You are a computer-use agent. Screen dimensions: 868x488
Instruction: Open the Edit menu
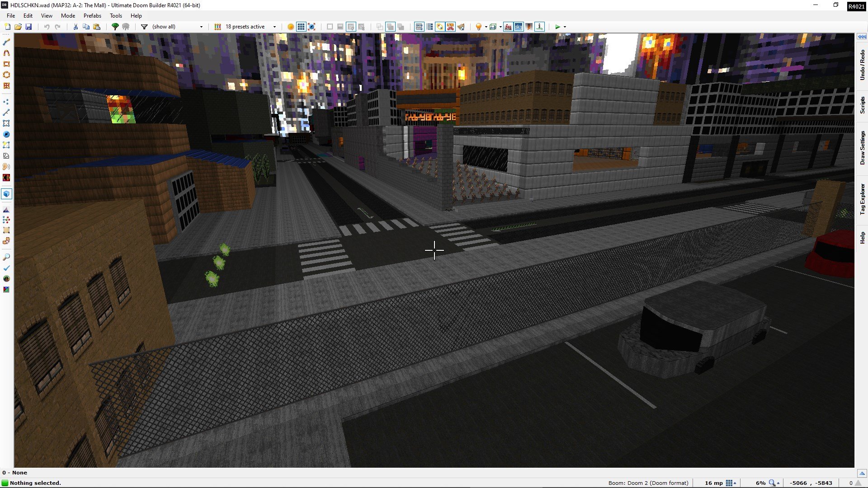coord(28,15)
